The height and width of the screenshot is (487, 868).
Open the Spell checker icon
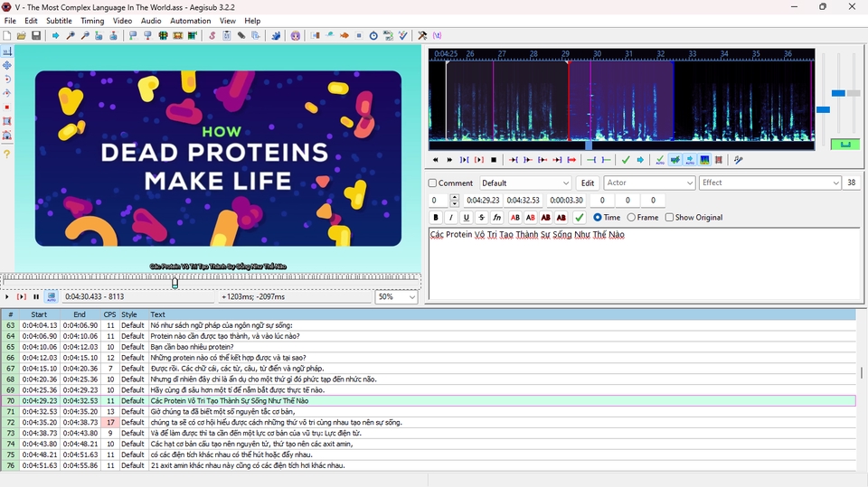pos(403,35)
